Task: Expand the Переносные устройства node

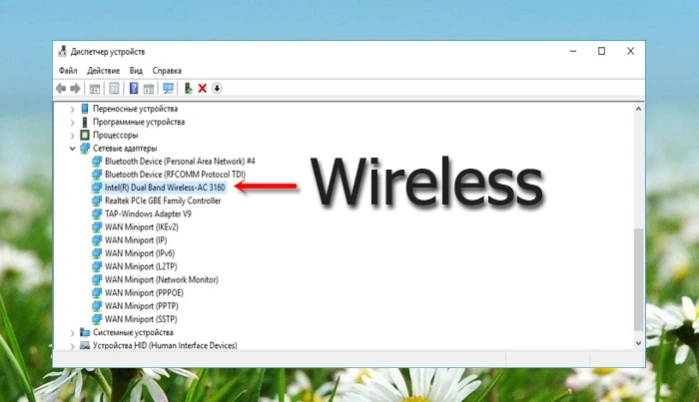Action: [72, 109]
